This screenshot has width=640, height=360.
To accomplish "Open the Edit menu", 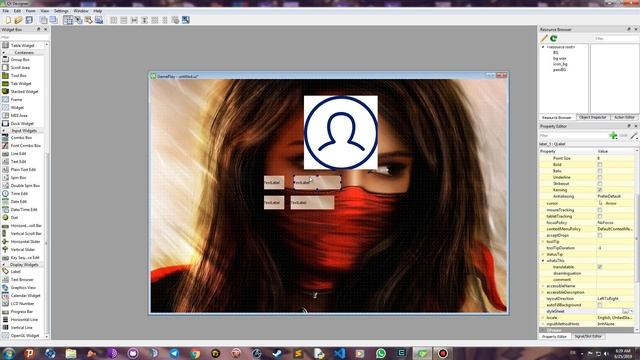I will (x=17, y=11).
